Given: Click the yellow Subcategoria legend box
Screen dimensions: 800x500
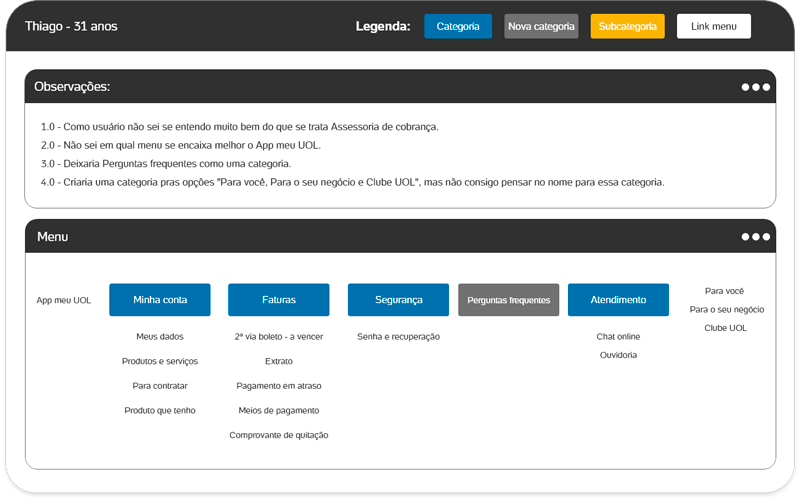Looking at the screenshot, I should [627, 26].
